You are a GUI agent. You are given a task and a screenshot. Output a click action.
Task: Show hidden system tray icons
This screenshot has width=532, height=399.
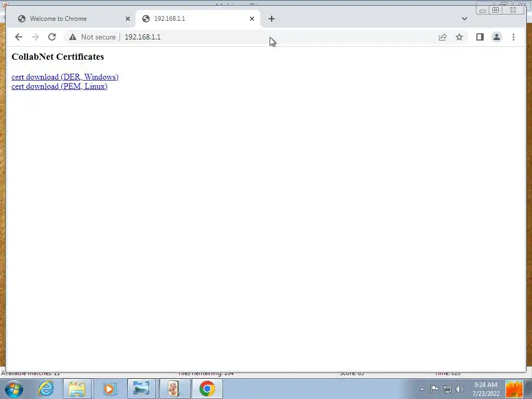tap(422, 389)
